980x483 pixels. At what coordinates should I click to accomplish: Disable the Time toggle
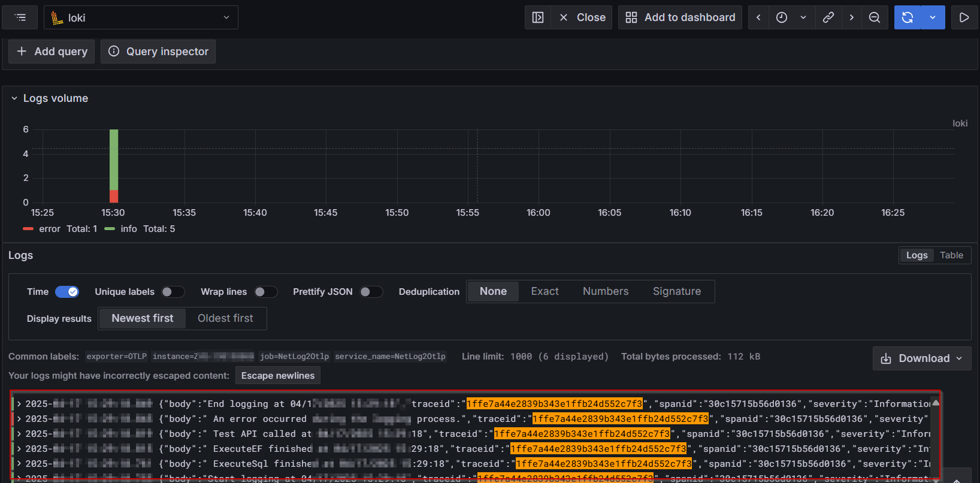(x=67, y=292)
